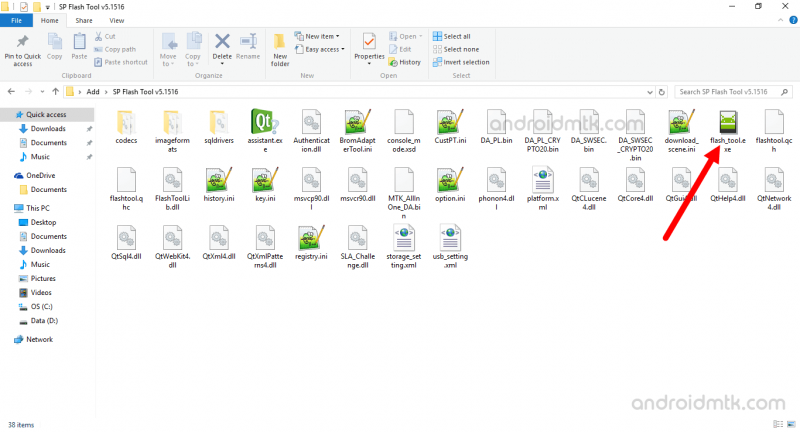Switch to the View tab
800x432 pixels.
tap(116, 20)
